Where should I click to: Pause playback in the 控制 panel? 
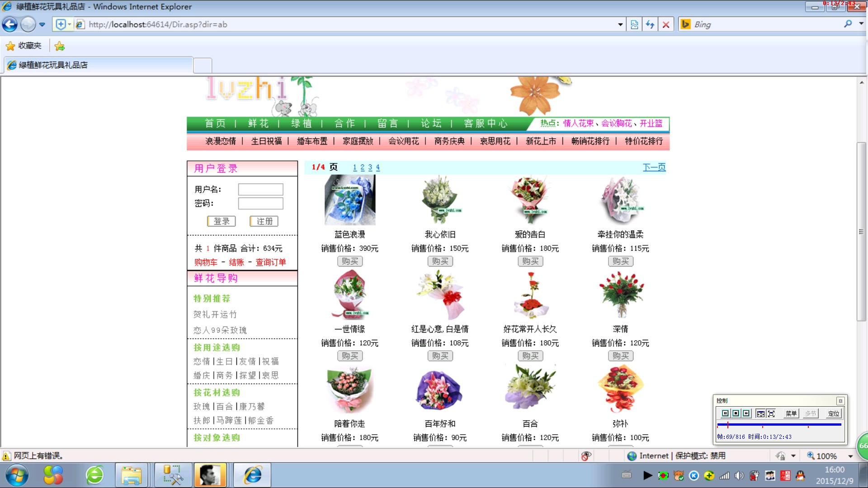(x=725, y=413)
